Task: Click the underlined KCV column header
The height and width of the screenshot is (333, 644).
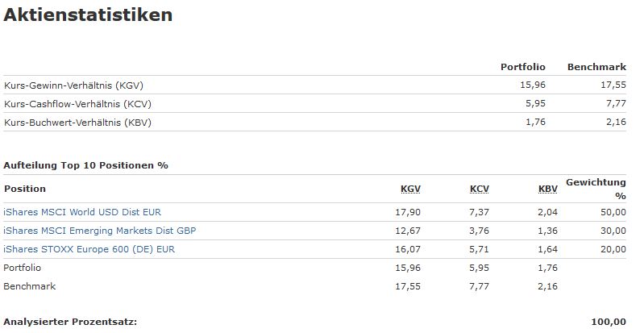Action: click(479, 189)
